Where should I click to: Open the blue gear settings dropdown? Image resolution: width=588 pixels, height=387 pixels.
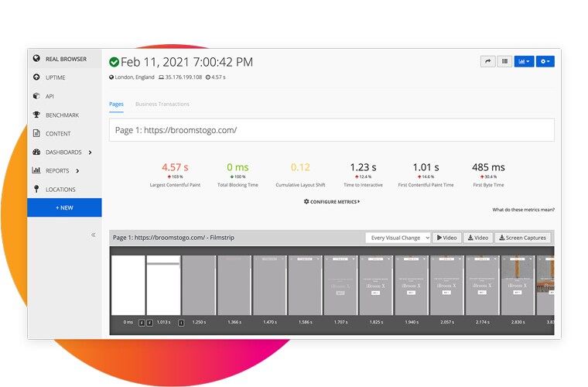545,61
